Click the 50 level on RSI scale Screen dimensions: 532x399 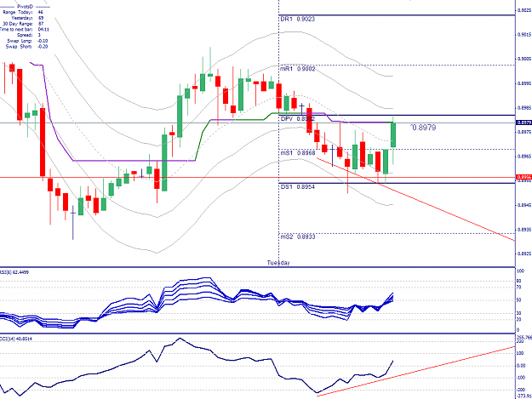click(519, 300)
